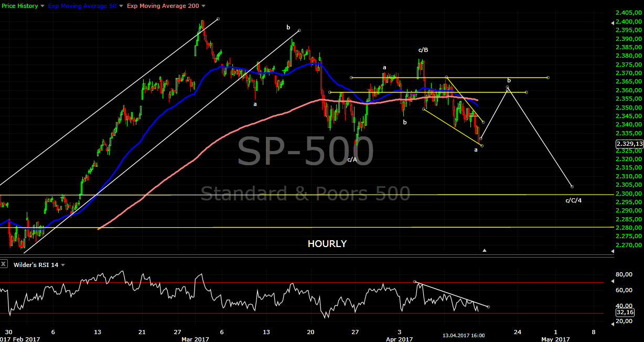Close the RSI panel with the X button
644x342 pixels.
click(x=4, y=264)
